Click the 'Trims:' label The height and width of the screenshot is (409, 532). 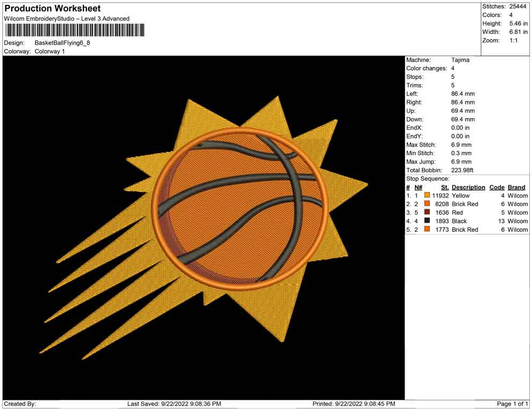click(x=414, y=85)
